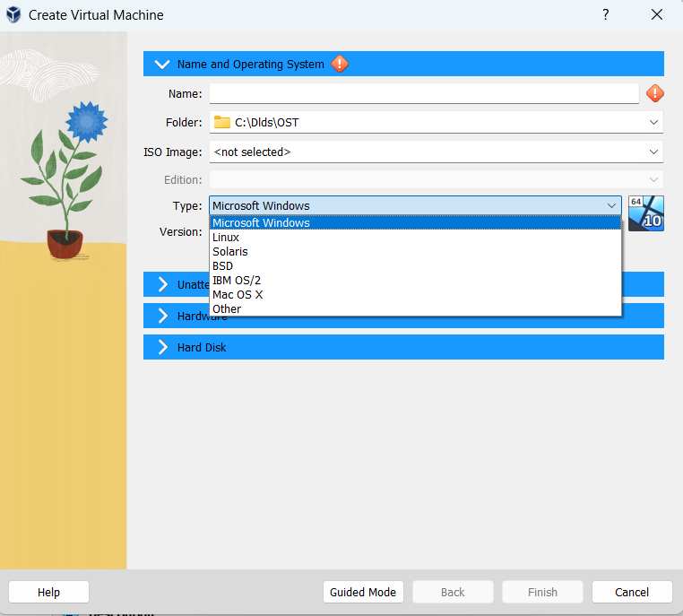Pick BSD from the Type list
This screenshot has height=616, width=683.
(416, 266)
